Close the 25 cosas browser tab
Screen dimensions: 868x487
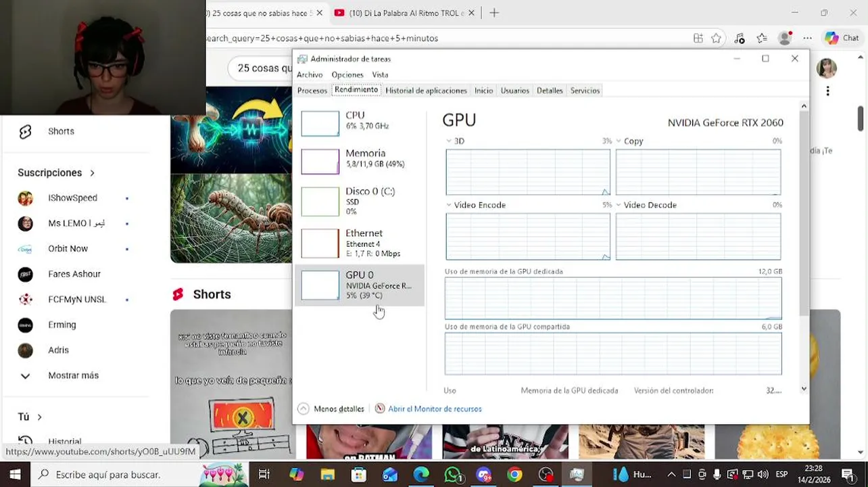pyautogui.click(x=319, y=13)
